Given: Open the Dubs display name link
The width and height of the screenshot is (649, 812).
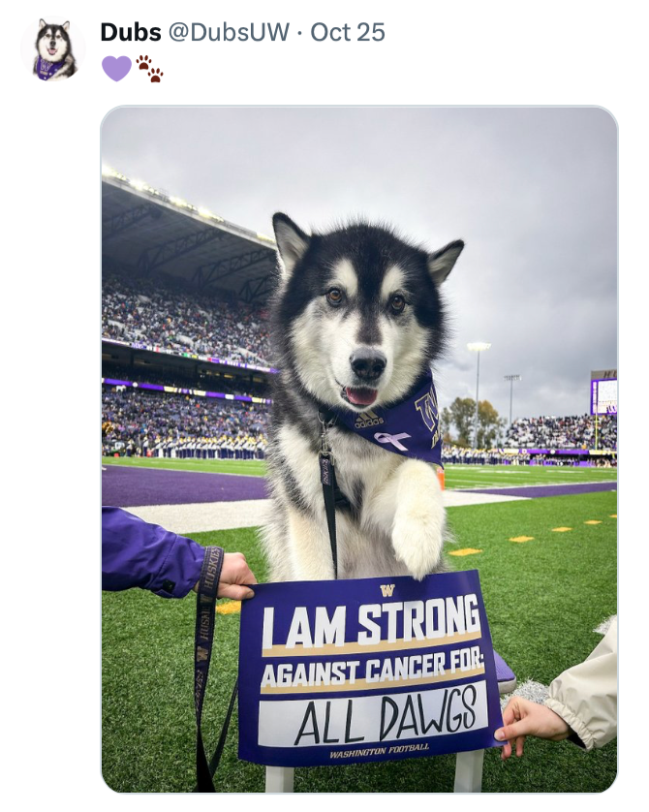Looking at the screenshot, I should [x=131, y=32].
